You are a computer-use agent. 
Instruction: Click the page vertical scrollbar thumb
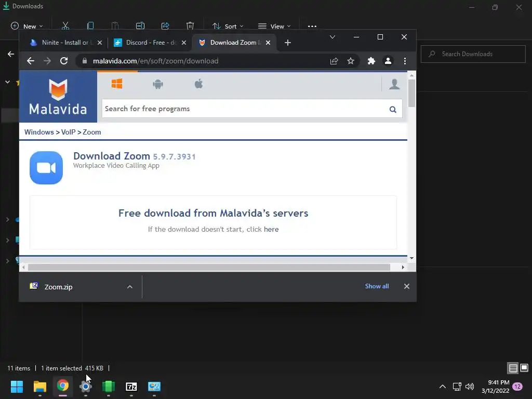411,94
